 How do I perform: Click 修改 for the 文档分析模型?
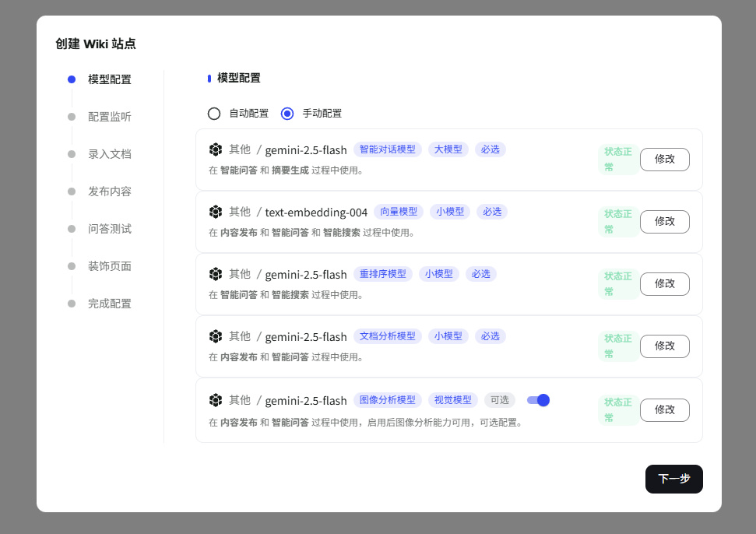pyautogui.click(x=664, y=346)
